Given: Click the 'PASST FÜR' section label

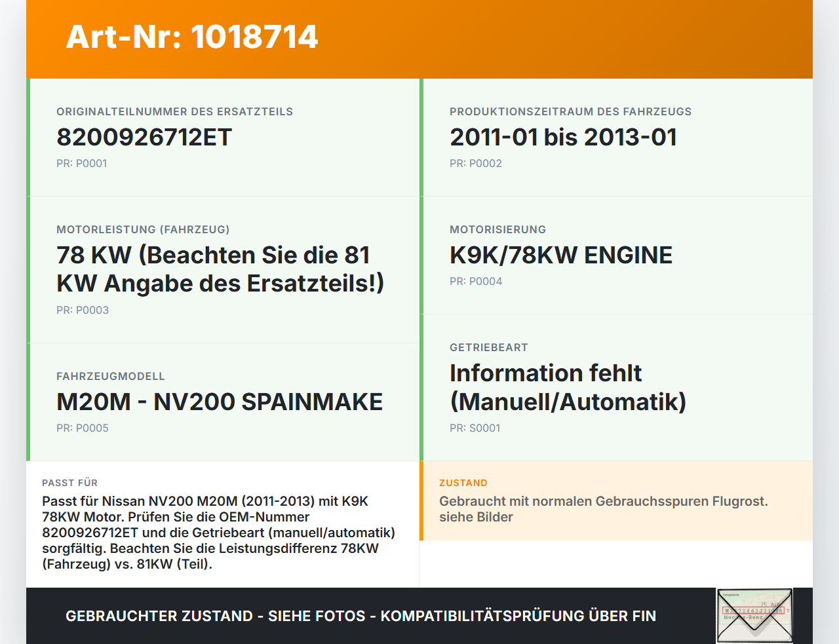Looking at the screenshot, I should [x=69, y=483].
